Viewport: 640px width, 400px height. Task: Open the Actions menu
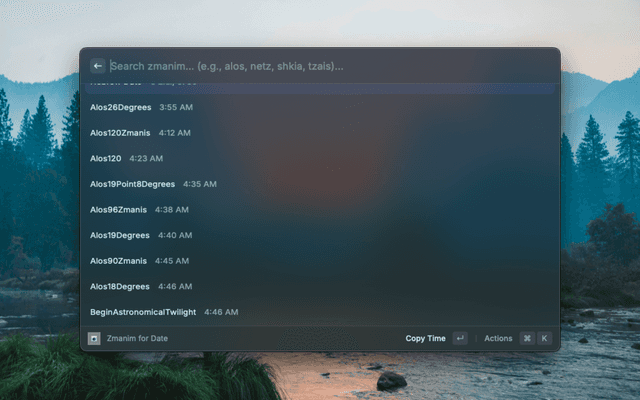click(498, 338)
